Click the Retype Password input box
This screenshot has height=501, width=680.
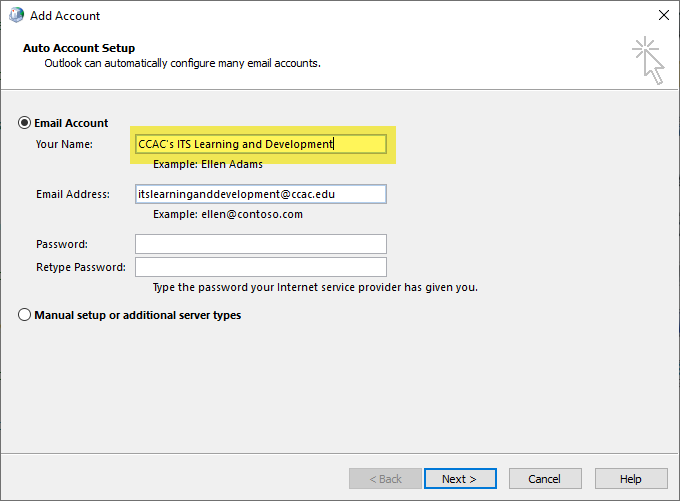261,267
